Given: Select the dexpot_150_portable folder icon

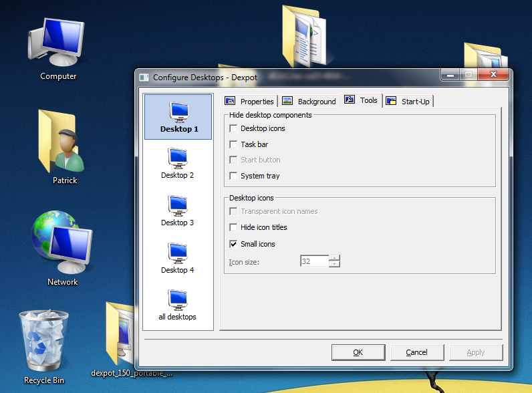Looking at the screenshot, I should [x=120, y=334].
